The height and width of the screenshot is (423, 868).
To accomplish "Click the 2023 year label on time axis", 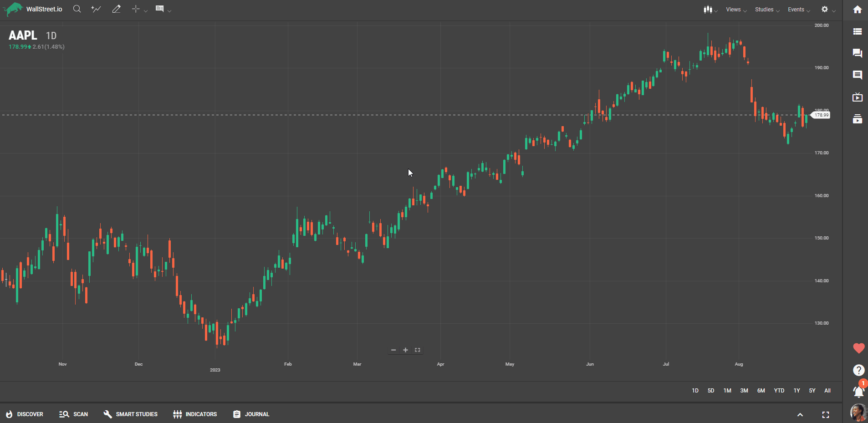I will (215, 370).
